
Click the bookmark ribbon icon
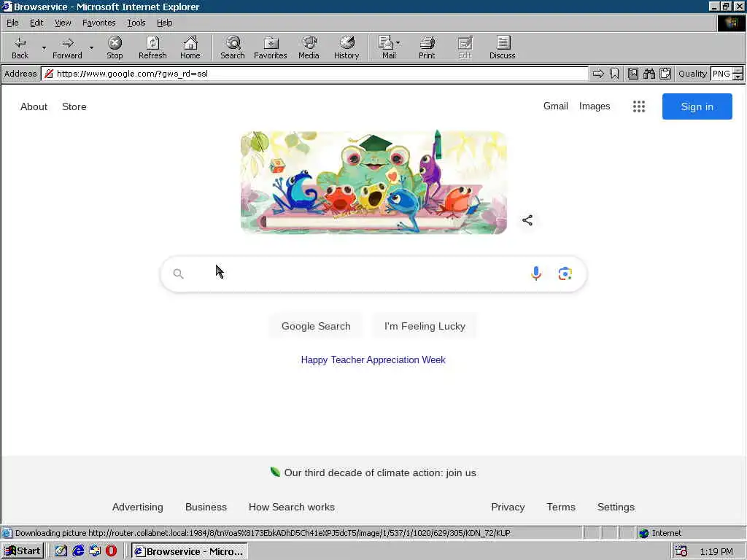point(614,74)
